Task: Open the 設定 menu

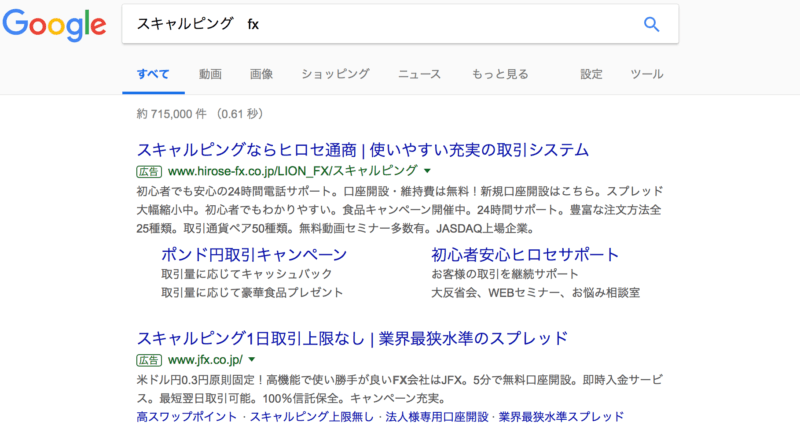Action: click(591, 74)
